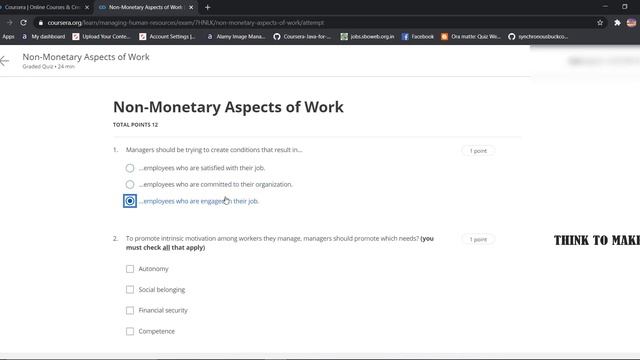The image size is (640, 360).
Task: Choose employees committed to their organization
Action: 130,184
